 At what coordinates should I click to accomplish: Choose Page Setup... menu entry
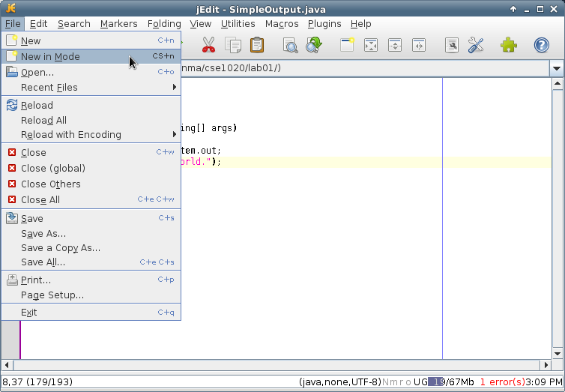[x=91, y=295]
